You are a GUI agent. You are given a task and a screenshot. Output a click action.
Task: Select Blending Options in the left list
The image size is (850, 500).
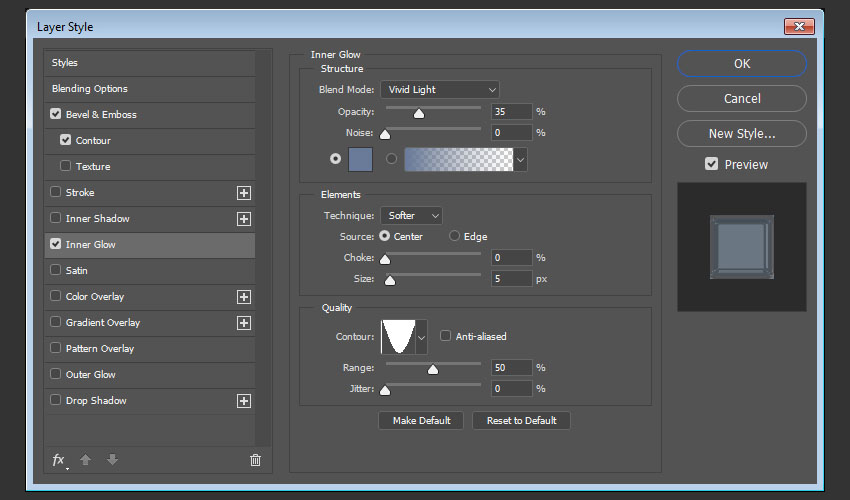click(90, 89)
